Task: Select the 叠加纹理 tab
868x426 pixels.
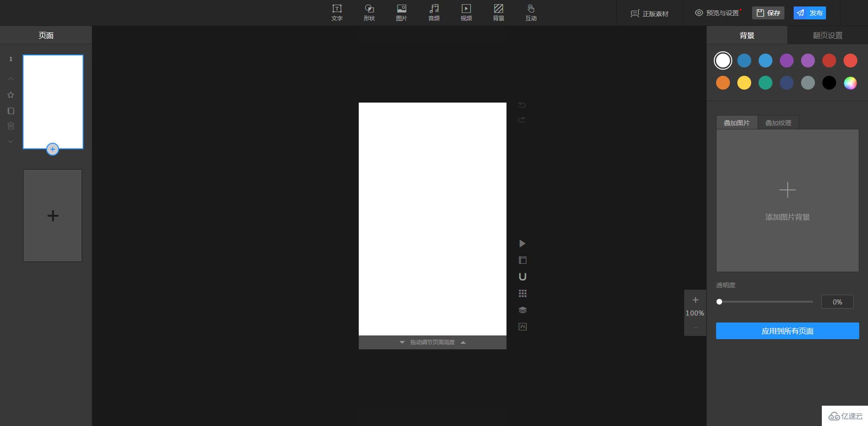Action: coord(778,122)
